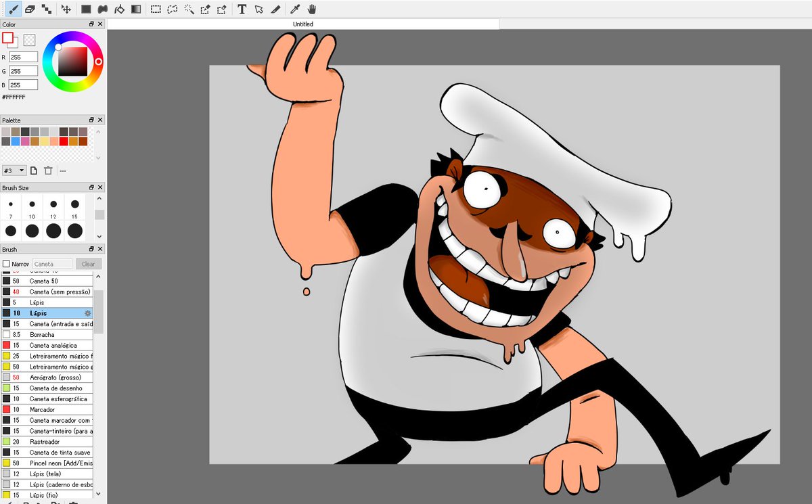Select the Hand pan tool

(x=311, y=9)
